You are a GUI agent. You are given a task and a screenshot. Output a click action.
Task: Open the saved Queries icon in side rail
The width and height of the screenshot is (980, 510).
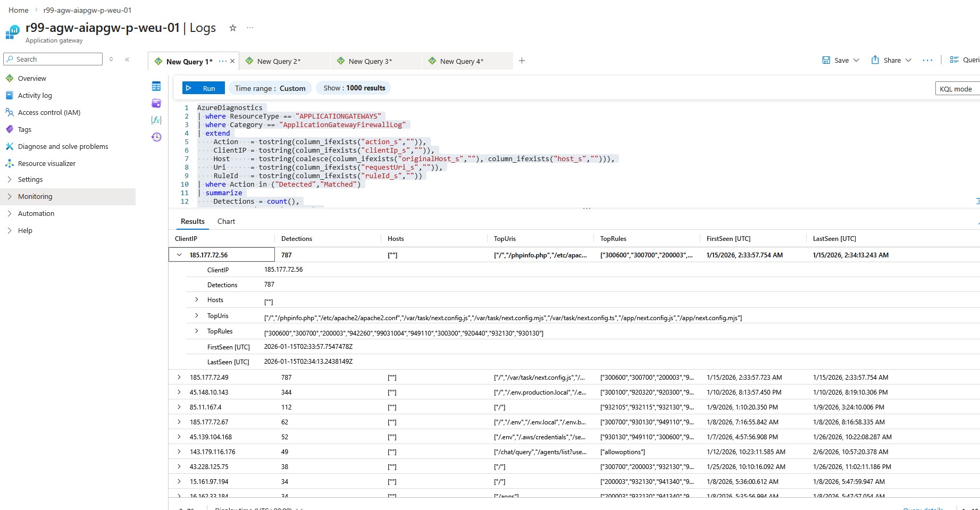[x=156, y=103]
